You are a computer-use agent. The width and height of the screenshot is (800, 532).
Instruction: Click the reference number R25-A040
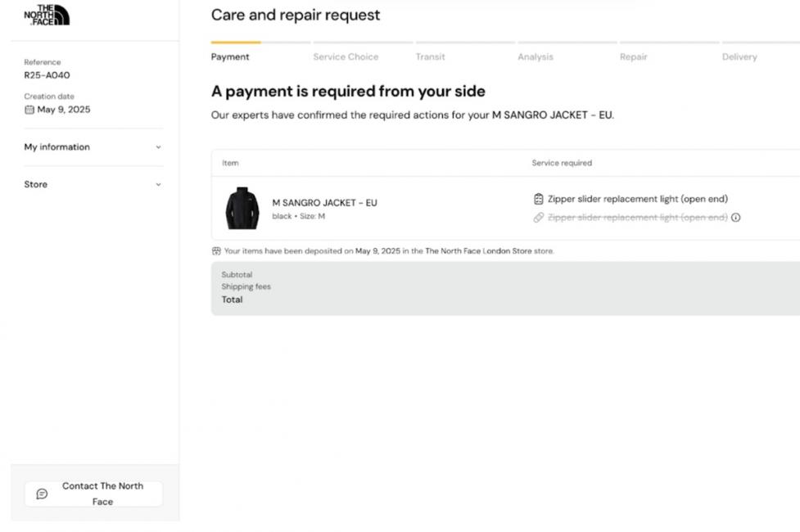click(47, 75)
